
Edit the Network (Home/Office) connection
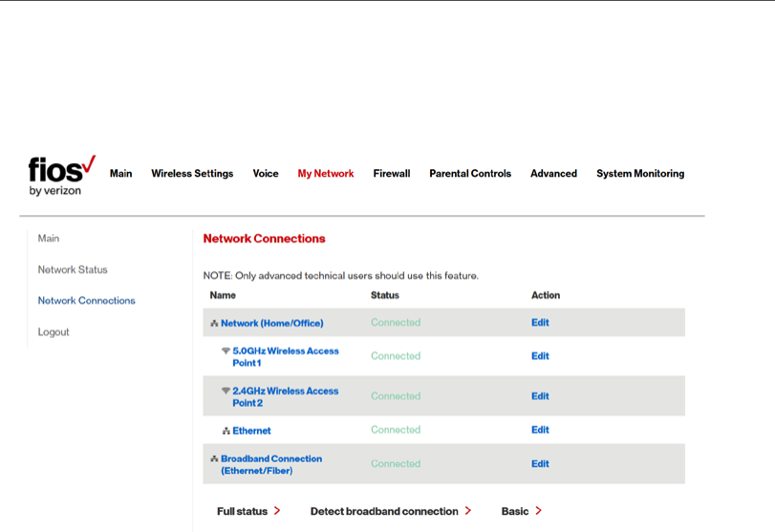(x=540, y=323)
